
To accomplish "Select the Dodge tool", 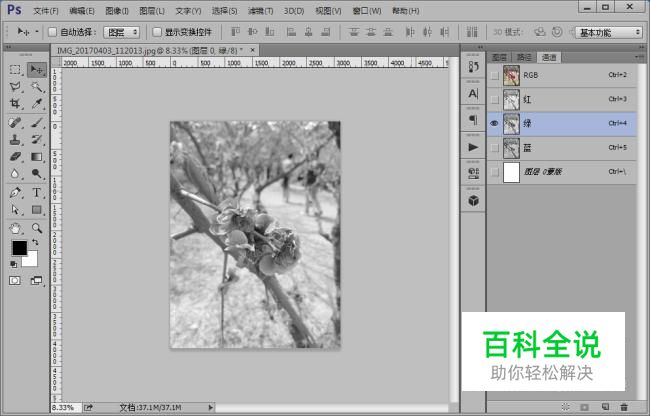I will 37,174.
